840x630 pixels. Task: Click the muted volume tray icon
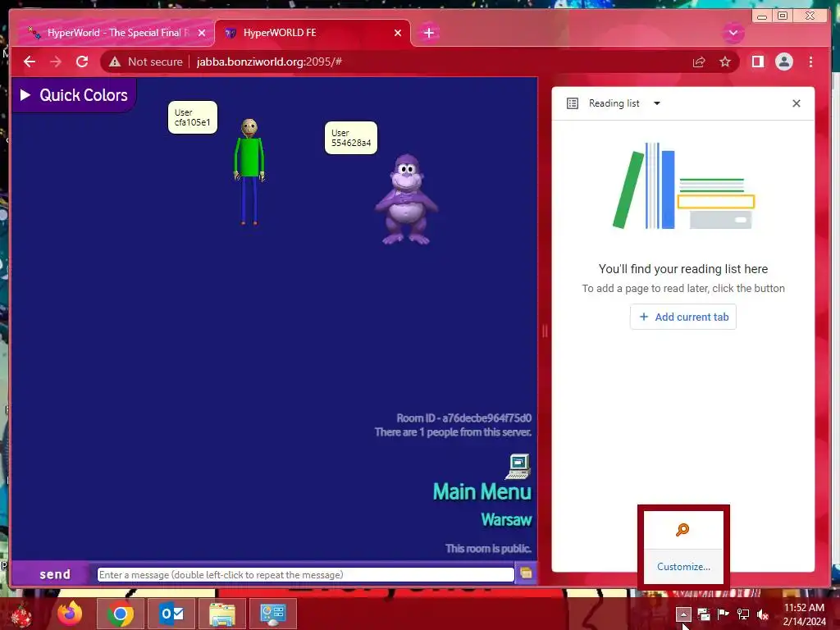pos(763,614)
